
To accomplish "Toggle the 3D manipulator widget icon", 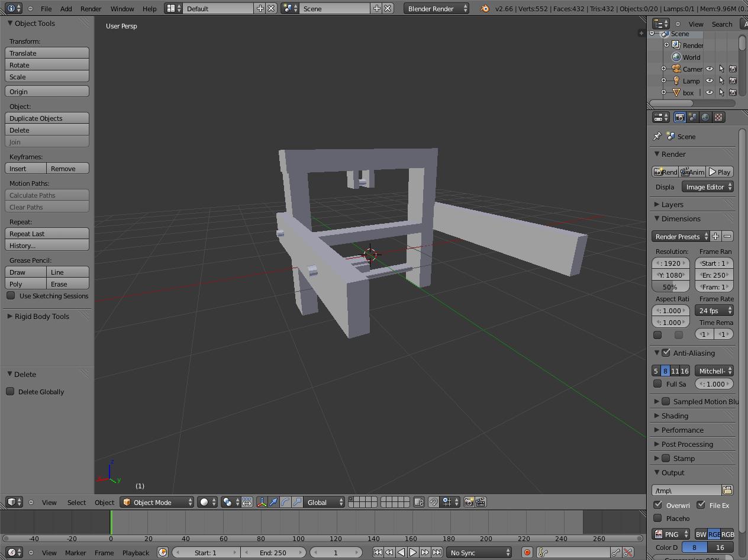I will (x=262, y=502).
